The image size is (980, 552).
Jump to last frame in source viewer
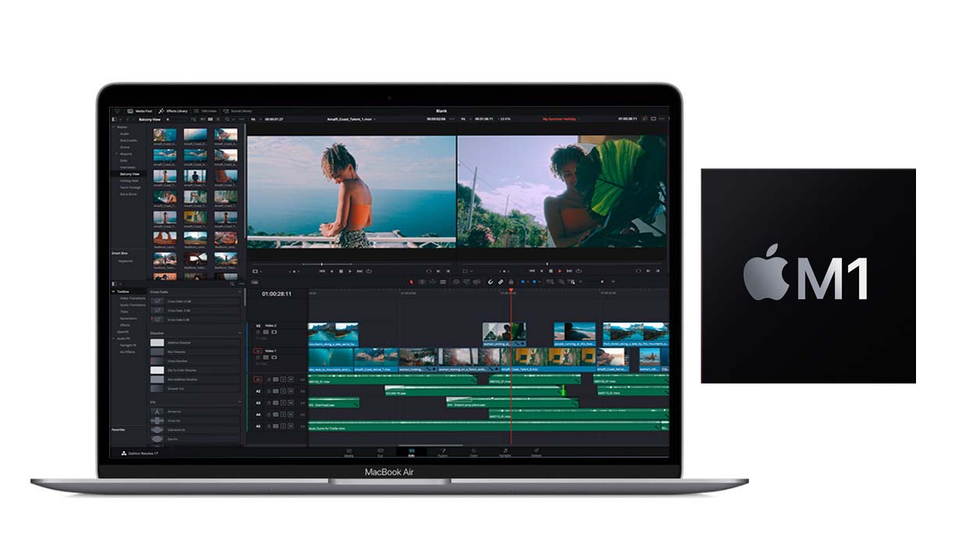point(359,271)
